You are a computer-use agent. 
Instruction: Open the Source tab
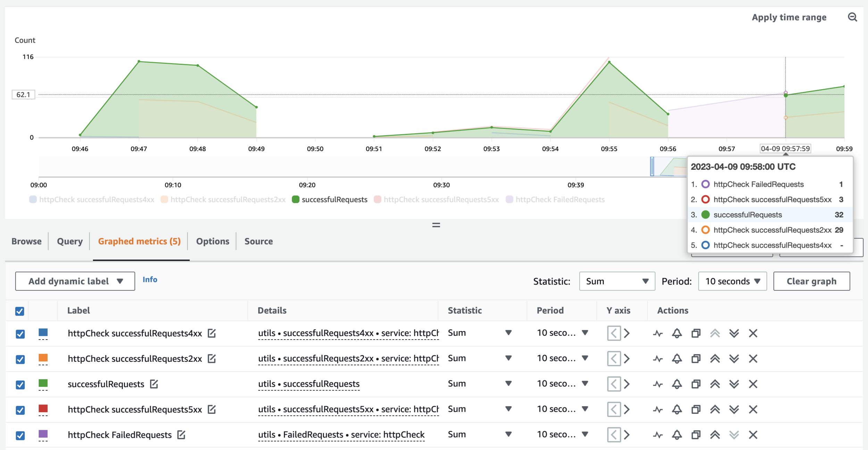tap(258, 241)
